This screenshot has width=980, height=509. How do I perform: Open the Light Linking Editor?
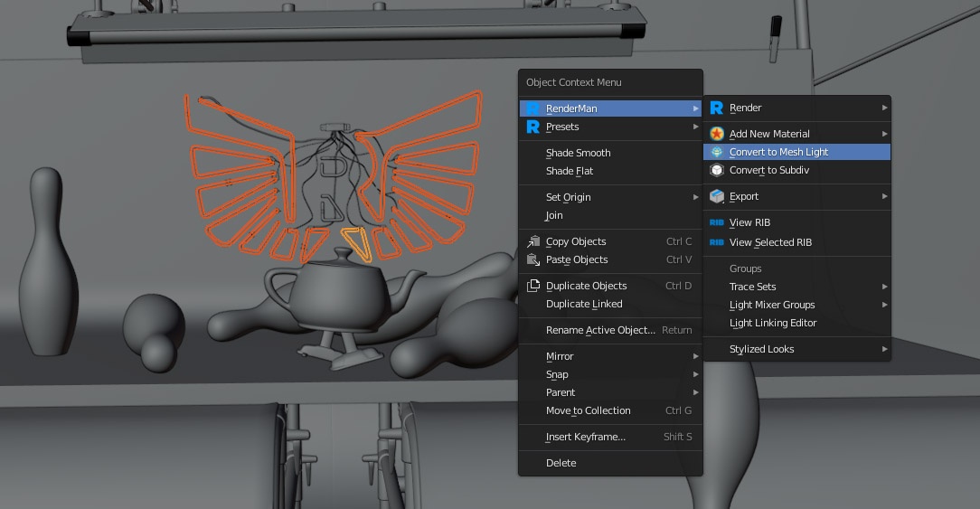773,324
